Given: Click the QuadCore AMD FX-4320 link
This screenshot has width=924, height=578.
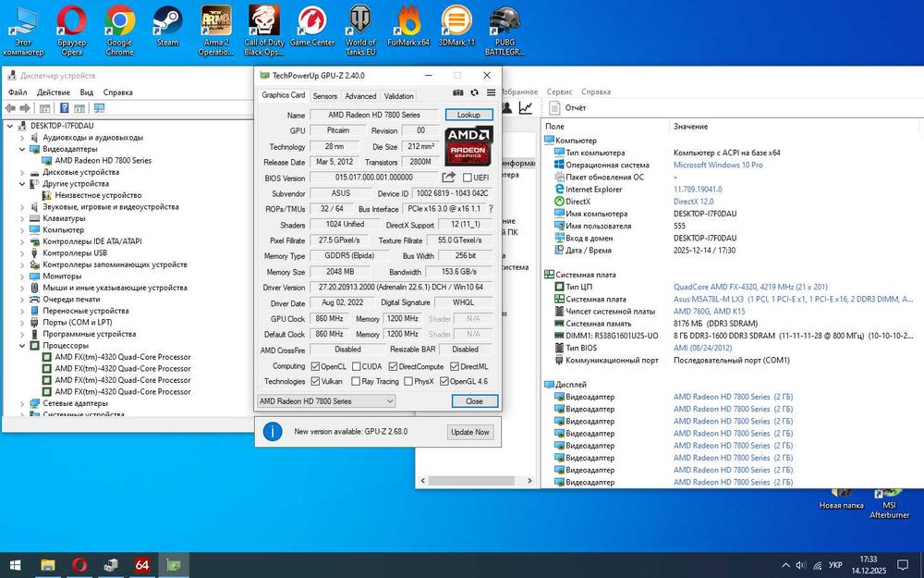Looking at the screenshot, I should pos(750,287).
